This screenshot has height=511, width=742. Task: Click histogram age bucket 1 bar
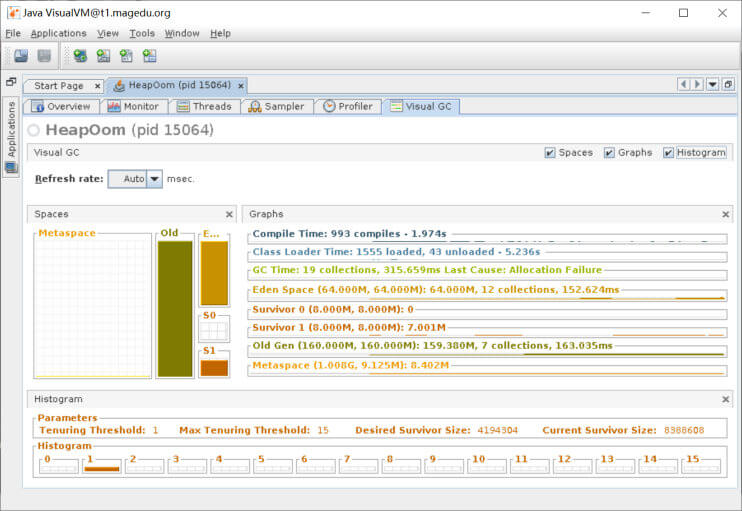point(102,469)
